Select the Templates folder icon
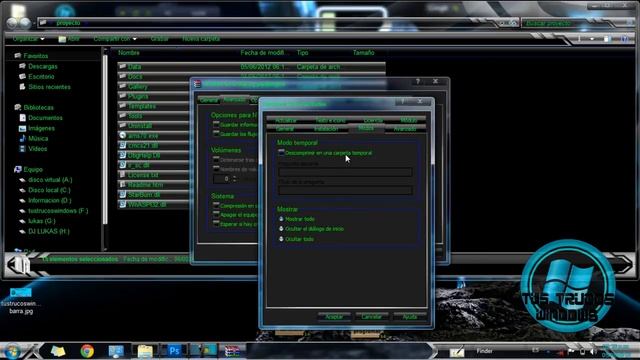The image size is (640, 360). pos(122,106)
